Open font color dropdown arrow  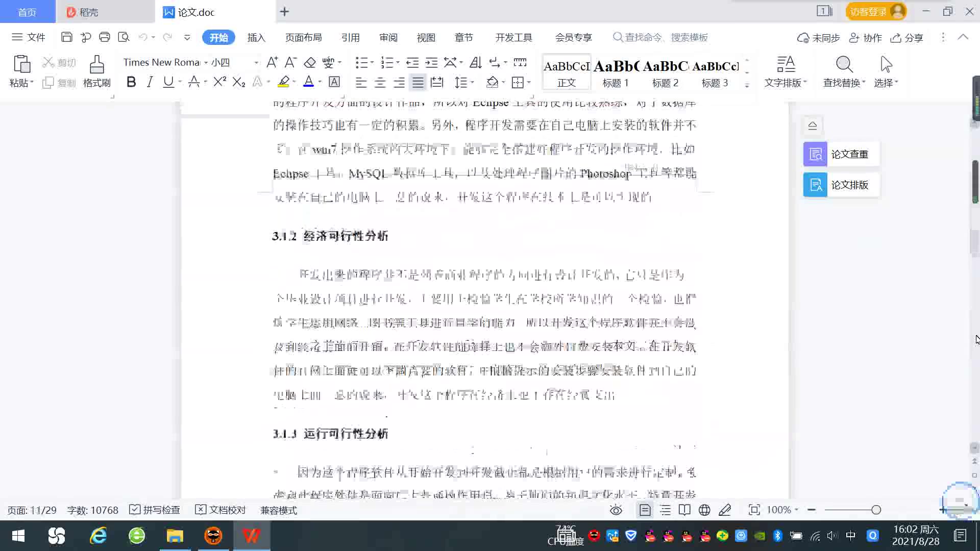coord(320,82)
